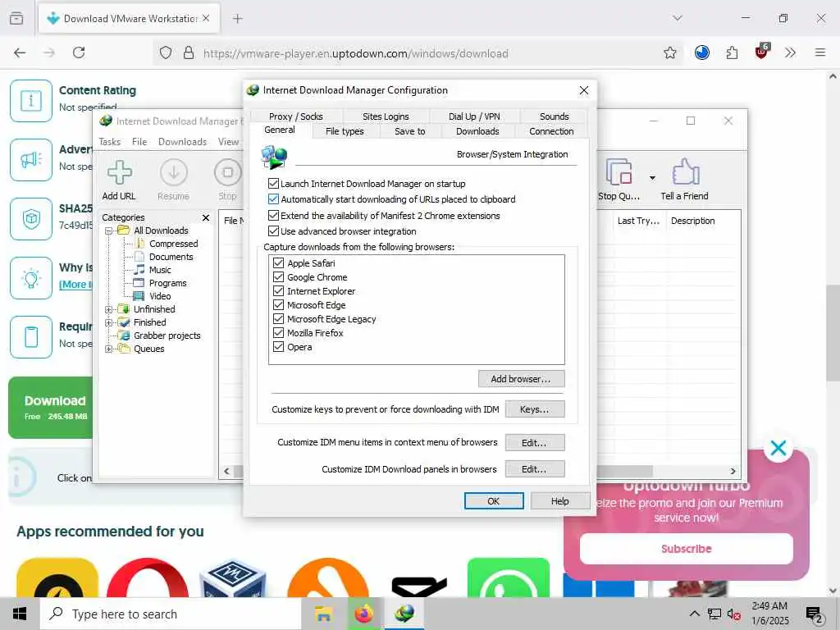Screen dimensions: 840x630
Task: Click Edit for IDM Download panels
Action: (535, 469)
